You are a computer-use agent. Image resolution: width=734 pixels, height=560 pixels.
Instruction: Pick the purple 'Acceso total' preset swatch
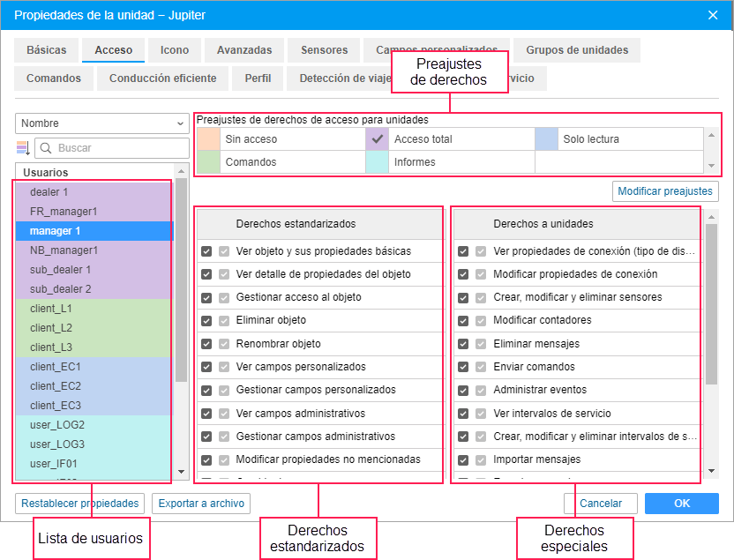(378, 139)
